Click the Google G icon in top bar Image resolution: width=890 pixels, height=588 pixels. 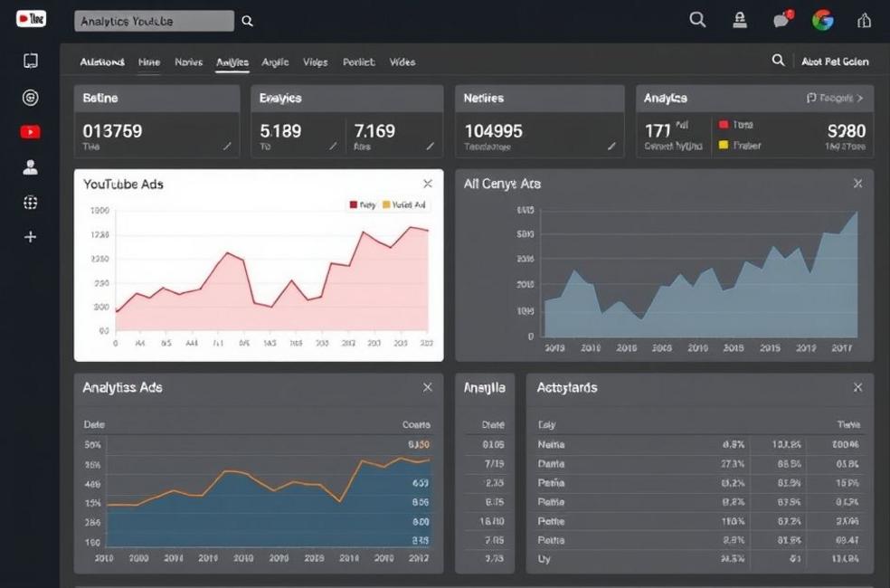click(822, 20)
